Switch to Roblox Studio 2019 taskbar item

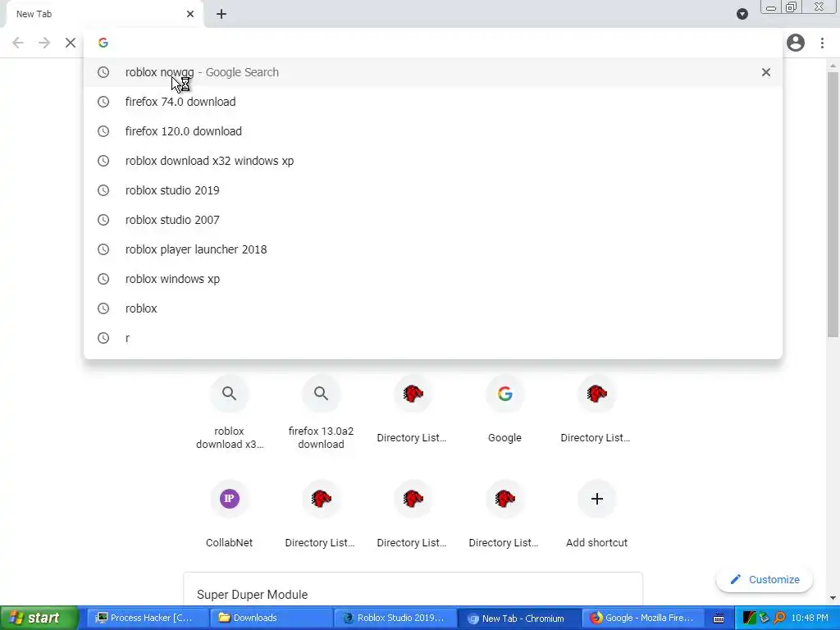tap(395, 618)
